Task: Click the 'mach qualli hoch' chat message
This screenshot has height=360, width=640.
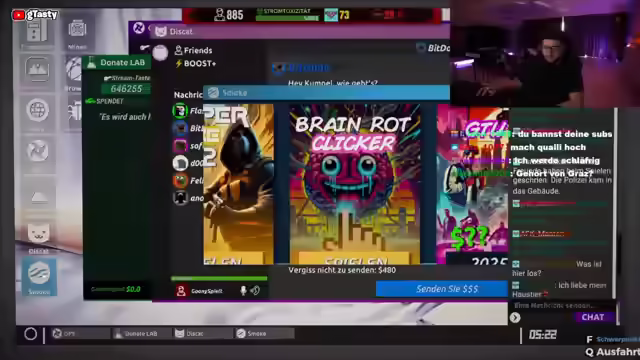Action: coord(547,147)
